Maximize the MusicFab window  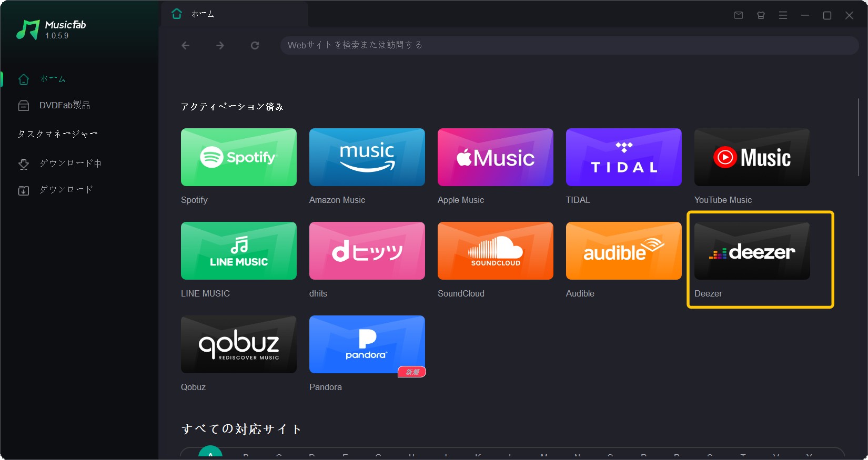click(x=827, y=15)
